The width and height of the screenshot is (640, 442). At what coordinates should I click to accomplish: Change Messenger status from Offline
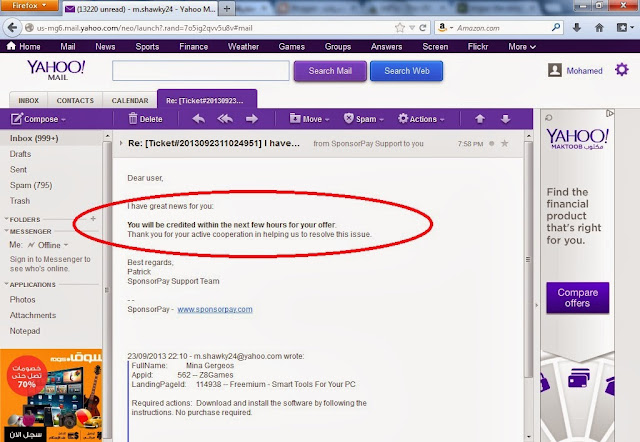pos(48,245)
